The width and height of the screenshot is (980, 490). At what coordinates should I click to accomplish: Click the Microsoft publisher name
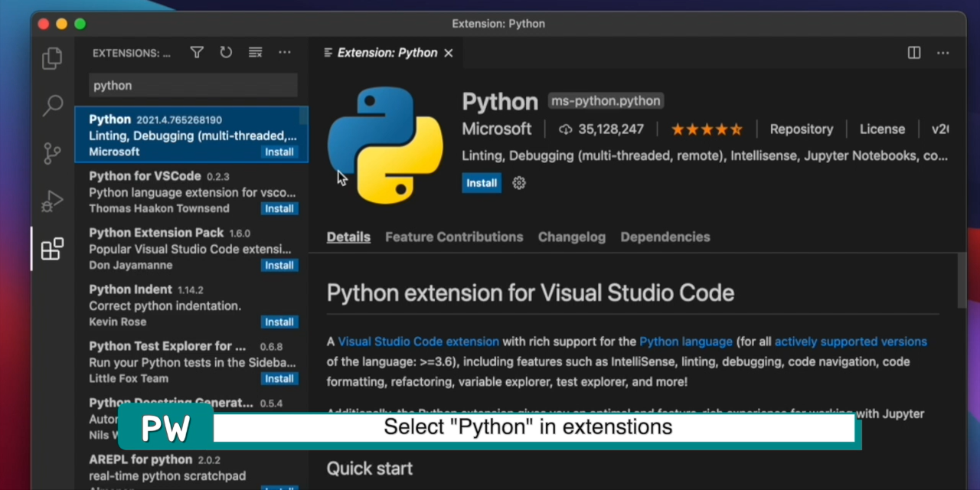coord(497,129)
